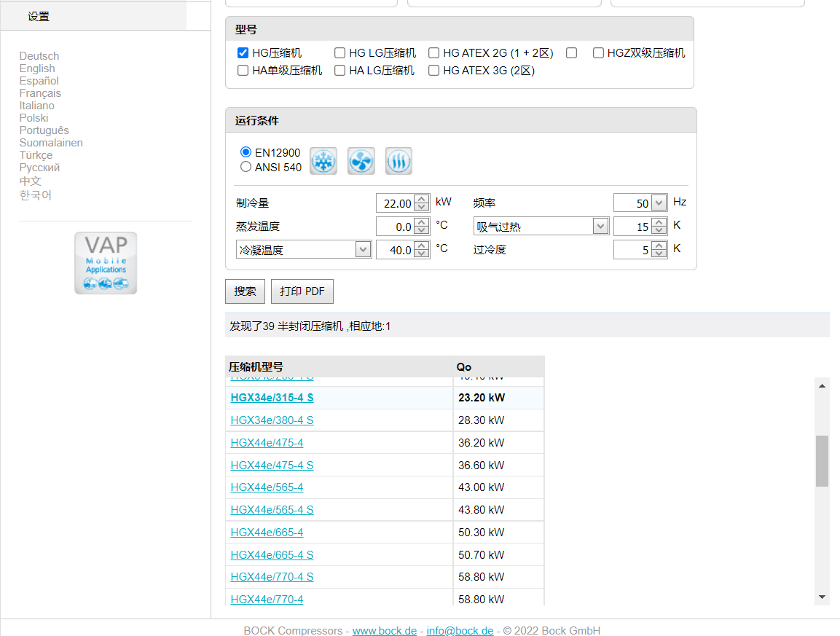
Task: Click the 蒸发温度 input field
Action: pyautogui.click(x=396, y=226)
